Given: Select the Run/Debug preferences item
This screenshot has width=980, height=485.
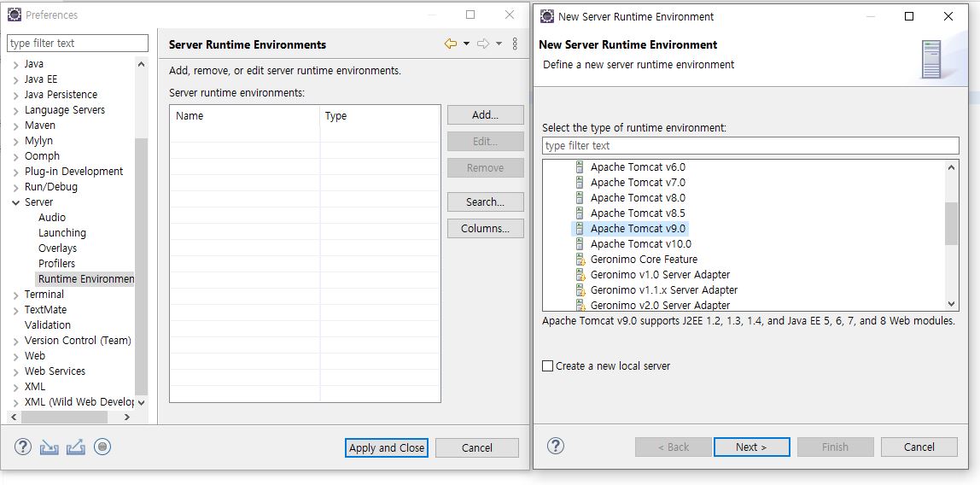Looking at the screenshot, I should [x=50, y=187].
